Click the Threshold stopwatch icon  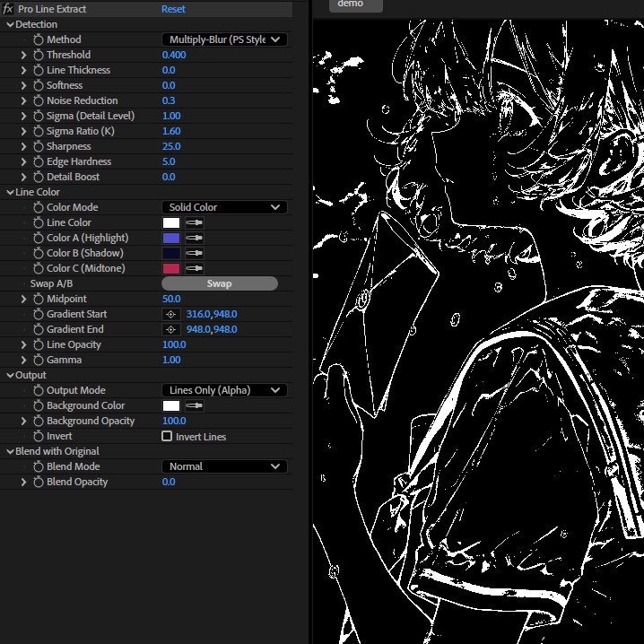tap(39, 55)
